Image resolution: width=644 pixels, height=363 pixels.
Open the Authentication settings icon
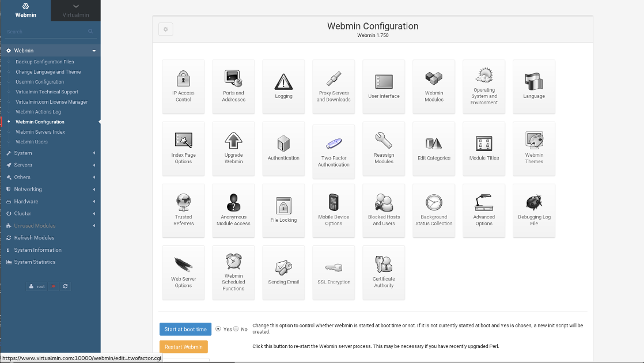[283, 149]
